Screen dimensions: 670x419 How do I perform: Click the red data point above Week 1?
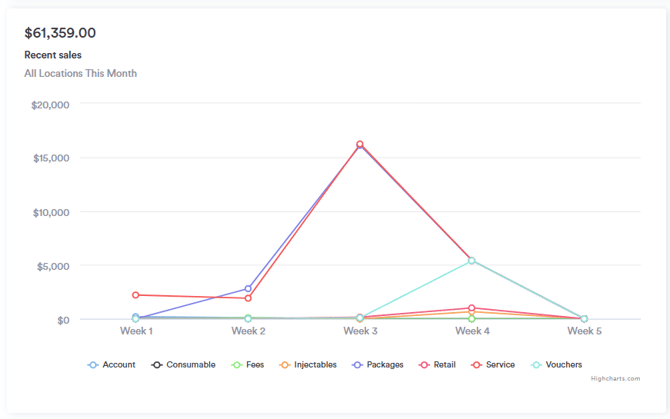click(136, 295)
